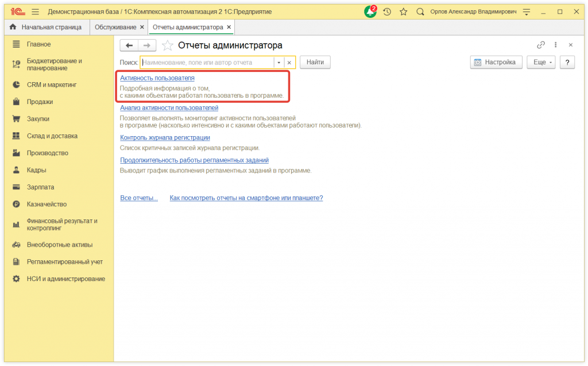Image resolution: width=588 pixels, height=366 pixels.
Task: Click into the Поиск input field
Action: point(207,63)
